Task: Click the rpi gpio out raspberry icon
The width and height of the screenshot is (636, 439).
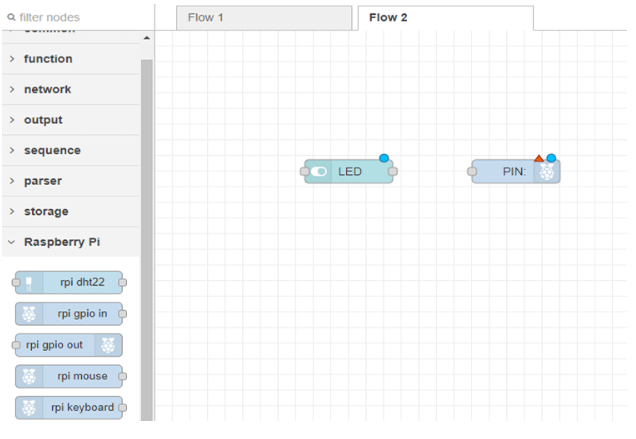Action: pos(109,345)
